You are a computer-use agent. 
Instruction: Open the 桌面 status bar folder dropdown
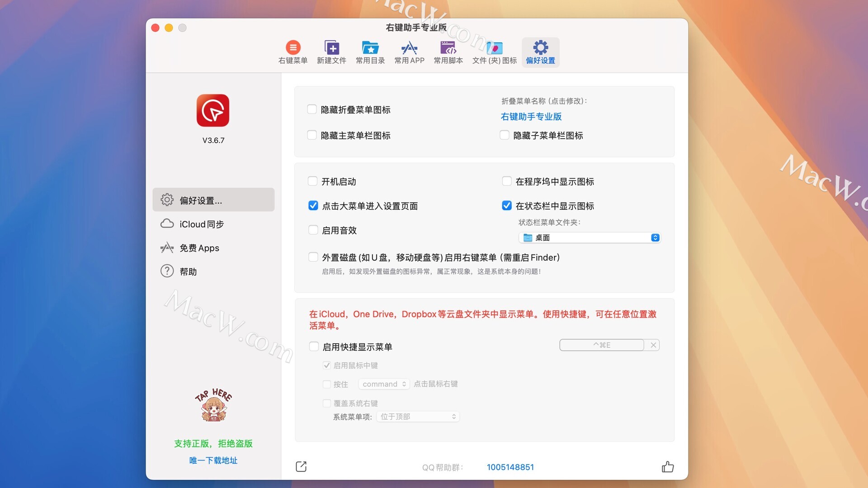click(x=590, y=238)
